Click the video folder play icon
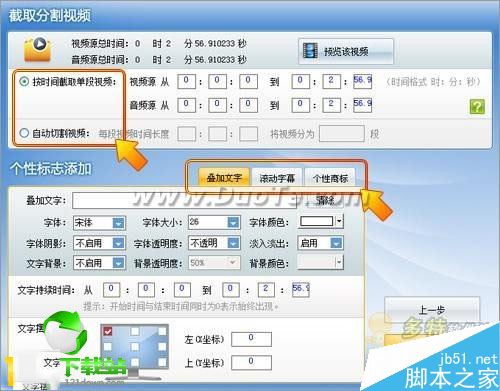The image size is (500, 391). [x=37, y=49]
